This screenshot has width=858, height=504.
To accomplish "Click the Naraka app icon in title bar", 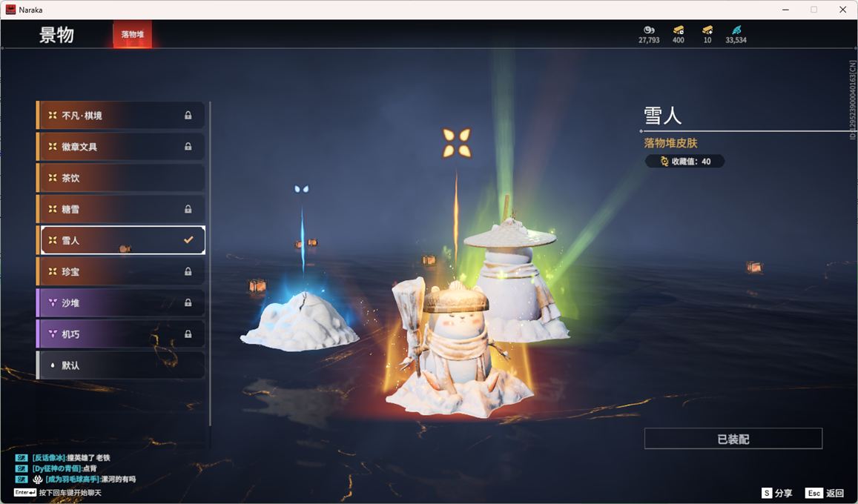I will tap(11, 10).
